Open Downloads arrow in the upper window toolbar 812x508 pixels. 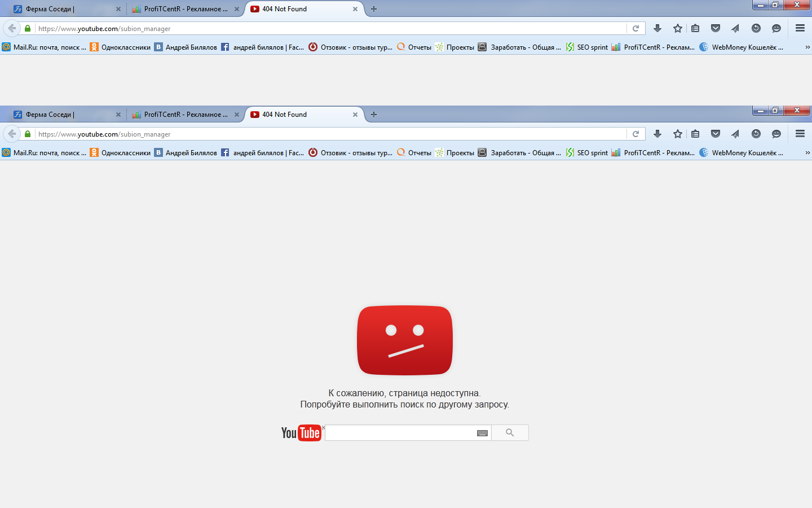pos(657,28)
